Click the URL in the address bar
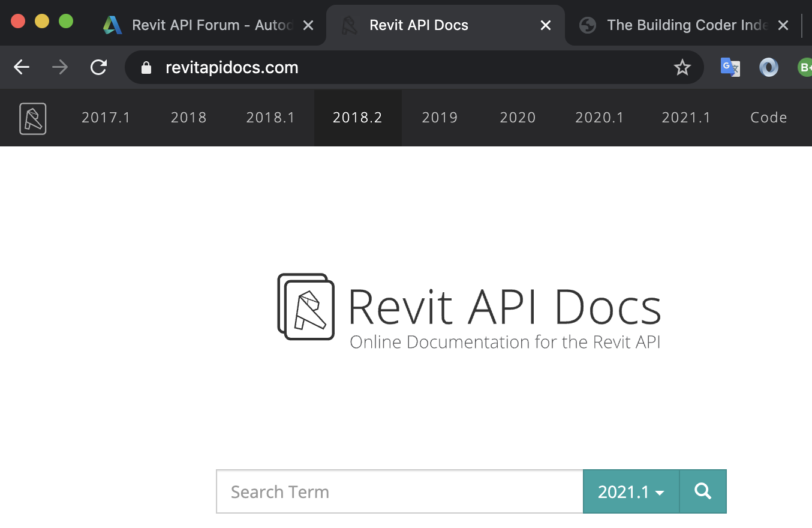 232,67
